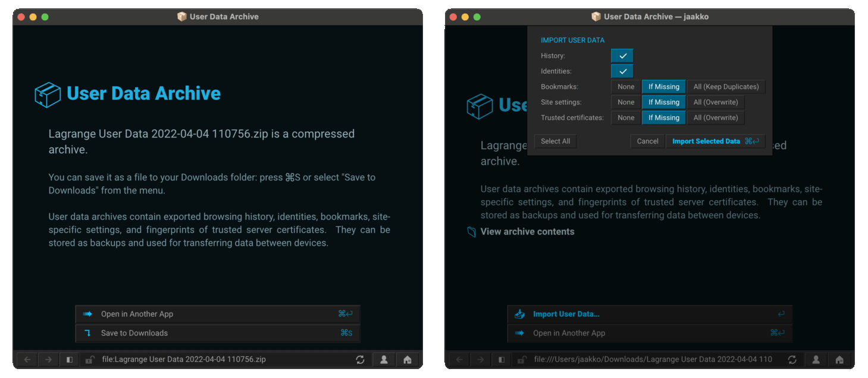This screenshot has height=378, width=868.
Task: Click the Trusted certificates: label in the import dialog
Action: click(572, 118)
